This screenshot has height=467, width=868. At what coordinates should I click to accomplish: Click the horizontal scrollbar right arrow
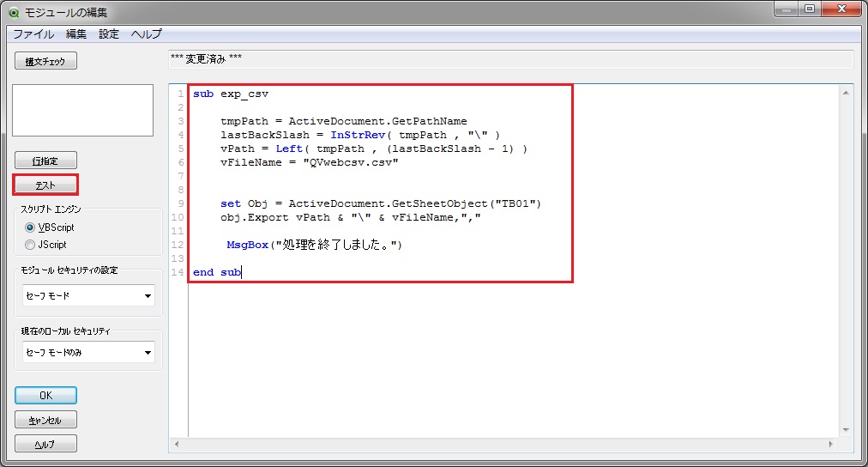[830, 445]
